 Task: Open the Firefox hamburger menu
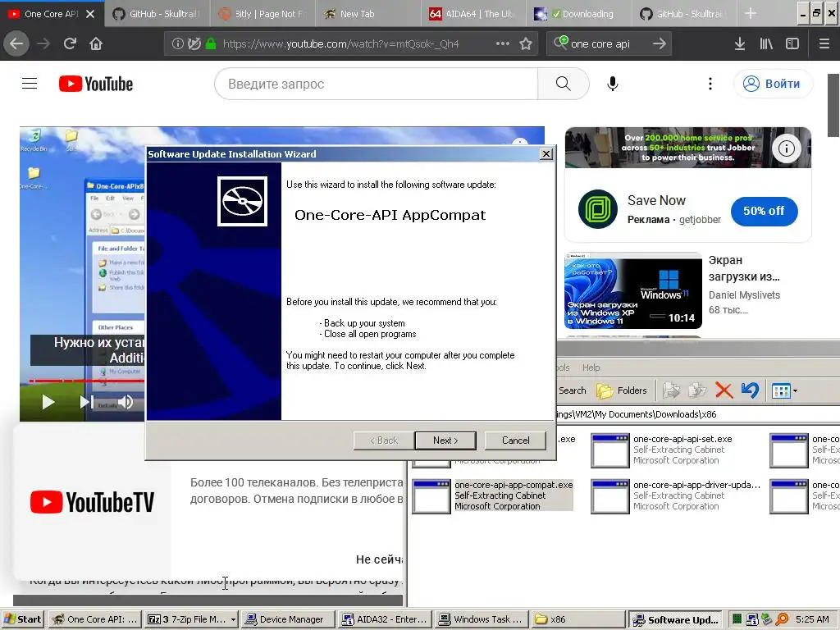point(824,44)
